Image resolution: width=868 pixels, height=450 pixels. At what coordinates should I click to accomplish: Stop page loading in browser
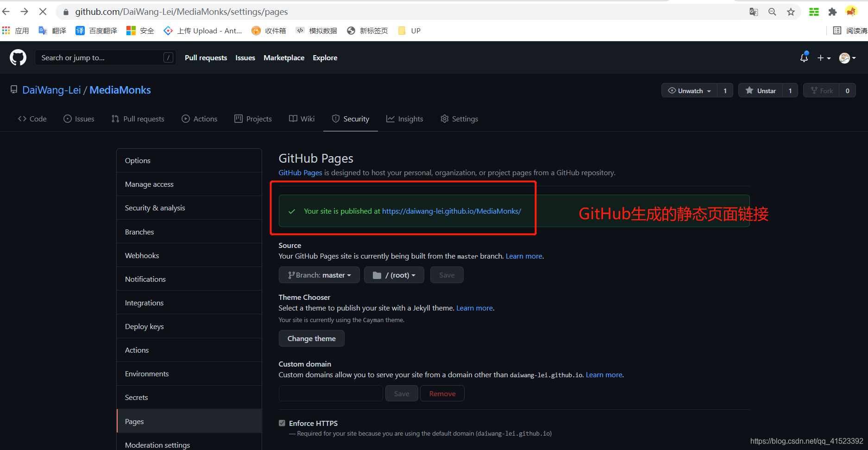click(43, 12)
